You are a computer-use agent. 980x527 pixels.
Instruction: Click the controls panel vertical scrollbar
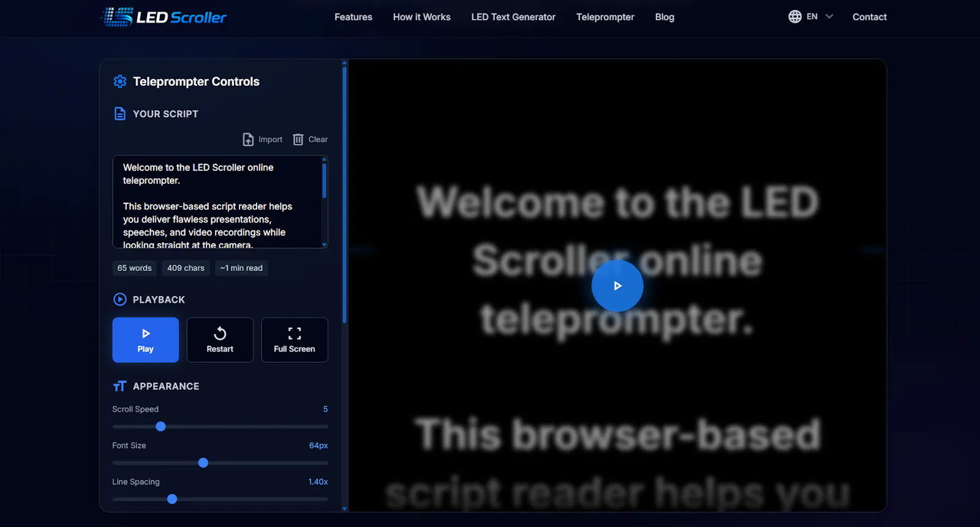tap(344, 194)
